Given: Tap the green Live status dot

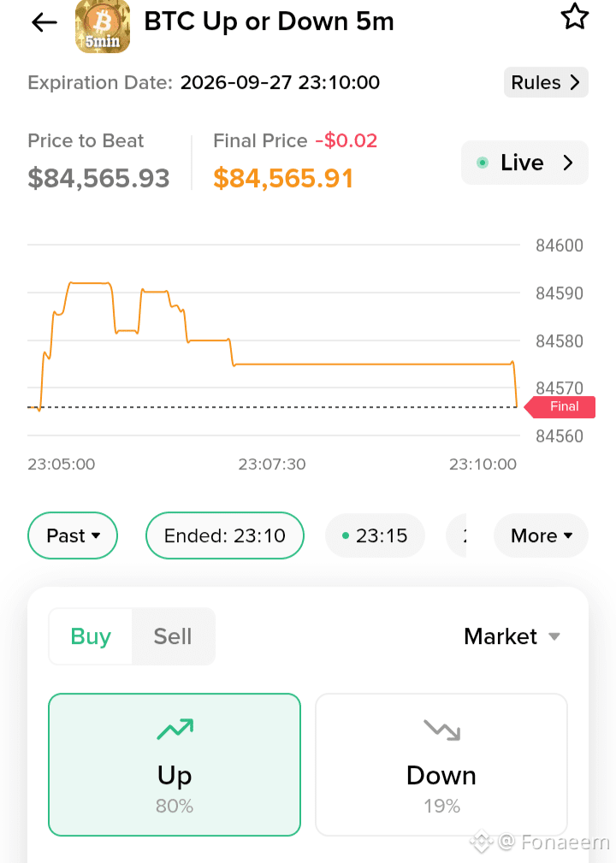Looking at the screenshot, I should (x=483, y=163).
